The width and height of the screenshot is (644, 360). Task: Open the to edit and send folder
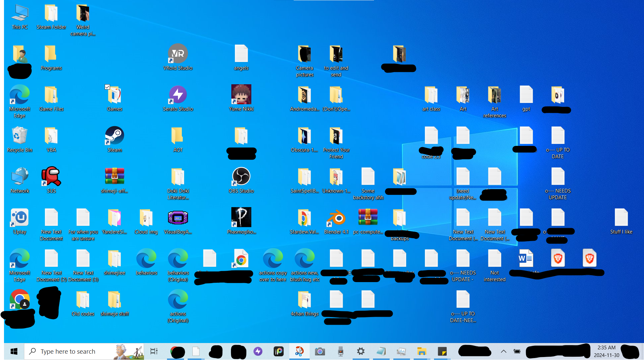pos(336,61)
